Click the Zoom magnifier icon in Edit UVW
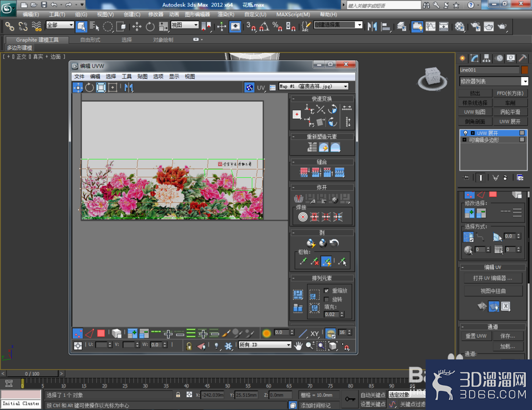The width and height of the screenshot is (532, 410). point(310,346)
